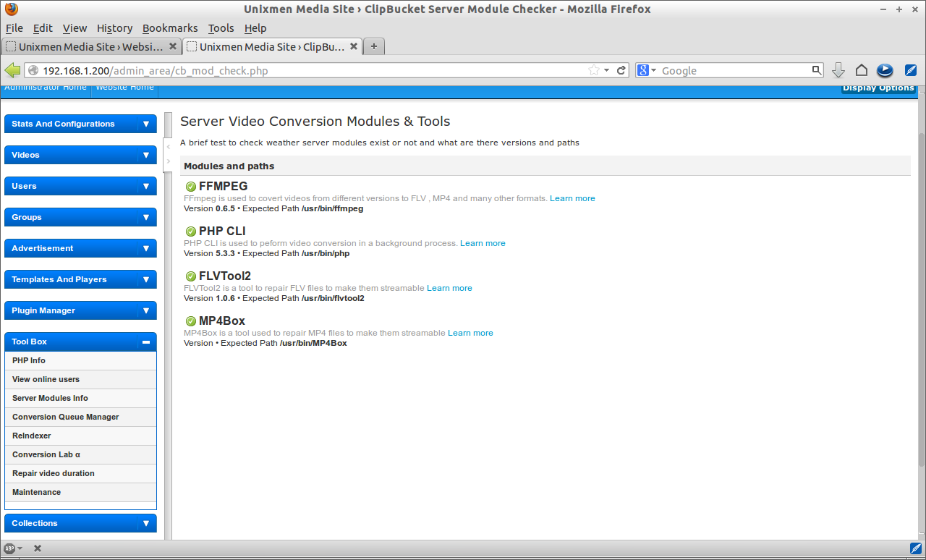Click Learn more link for MP4Box
This screenshot has width=926, height=560.
pos(470,333)
